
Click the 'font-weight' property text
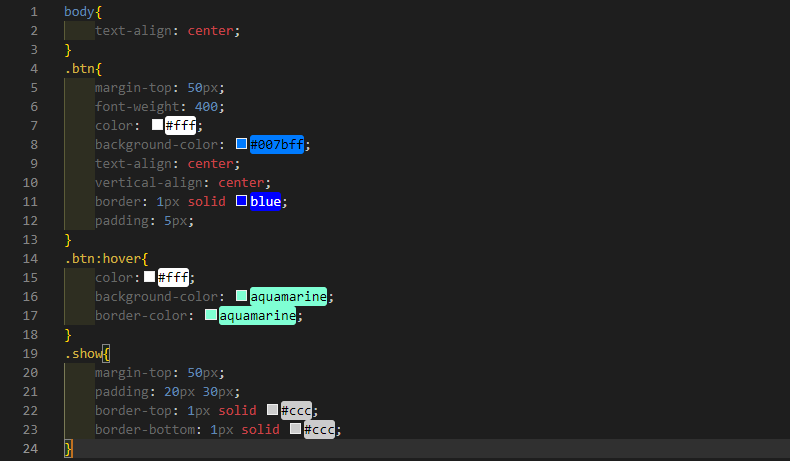137,107
